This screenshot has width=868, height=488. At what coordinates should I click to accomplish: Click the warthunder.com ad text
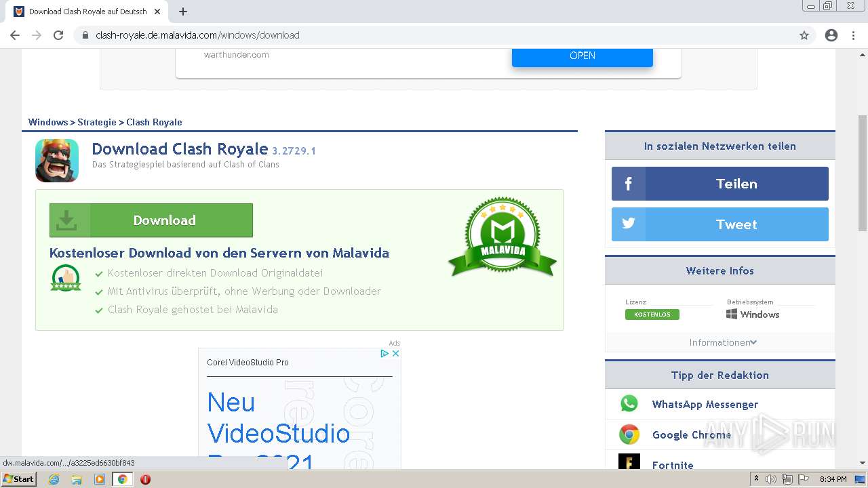(237, 55)
